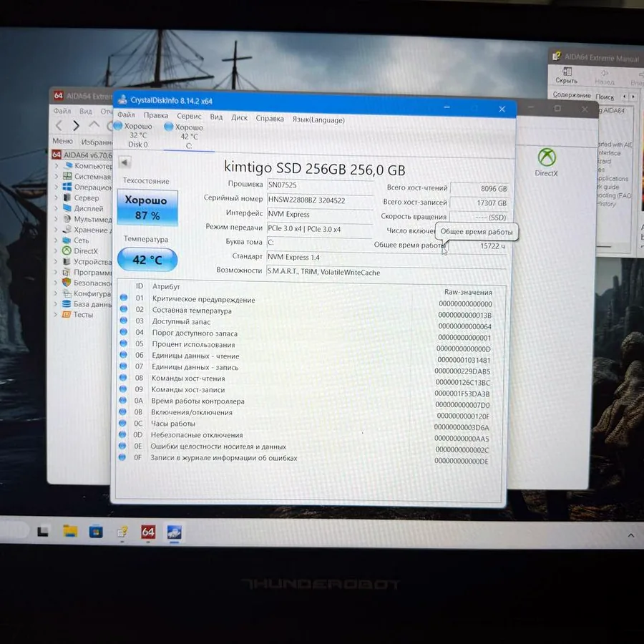Select DirectX item in AIDA64 tree

click(85, 251)
